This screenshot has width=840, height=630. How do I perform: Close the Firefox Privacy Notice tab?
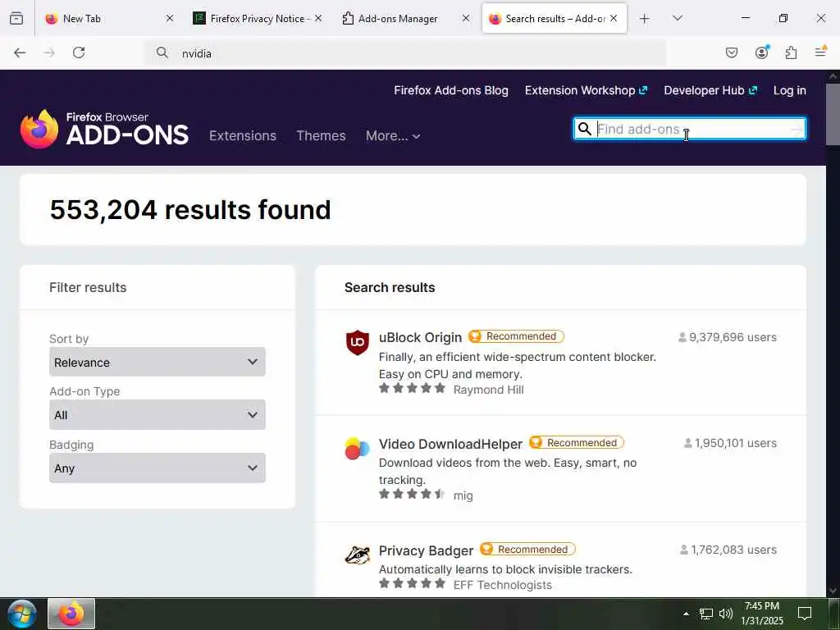(x=318, y=19)
